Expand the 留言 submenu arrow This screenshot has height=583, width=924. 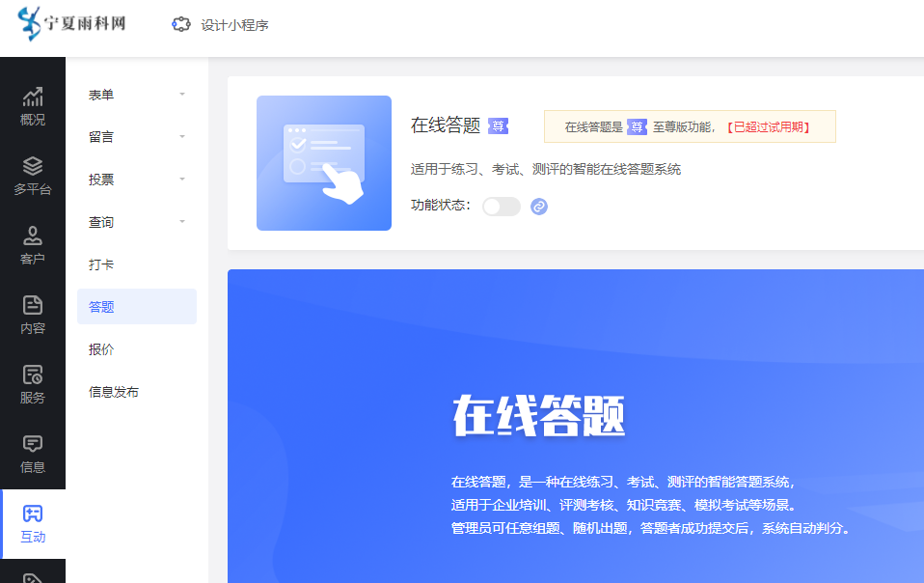click(182, 137)
